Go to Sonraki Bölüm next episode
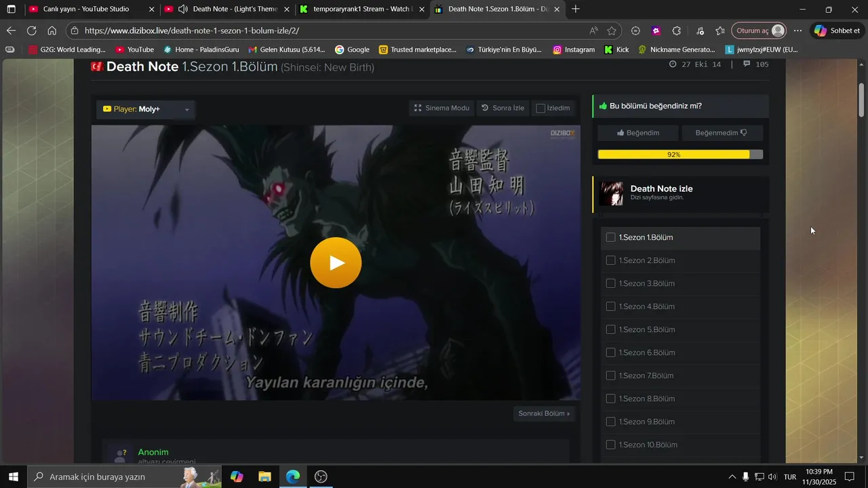 (x=544, y=413)
